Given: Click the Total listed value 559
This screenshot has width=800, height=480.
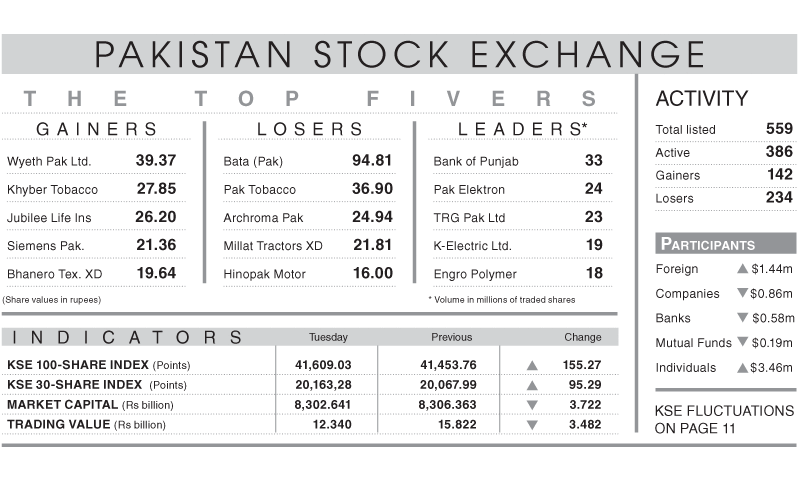Looking at the screenshot, I should 779,129.
